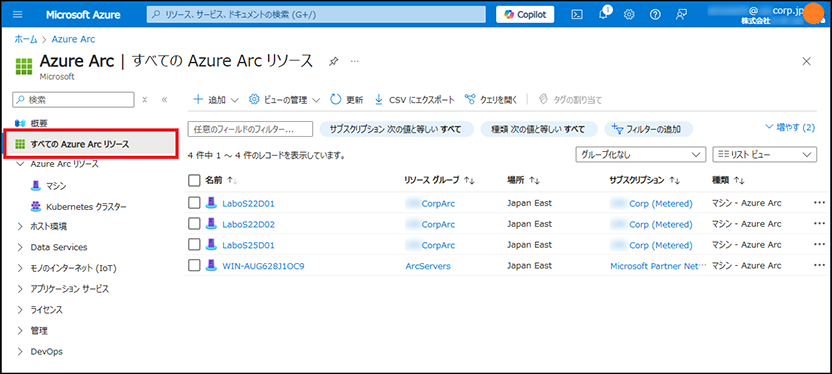The height and width of the screenshot is (374, 832).
Task: Pin the Azure Arc page
Action: click(333, 62)
